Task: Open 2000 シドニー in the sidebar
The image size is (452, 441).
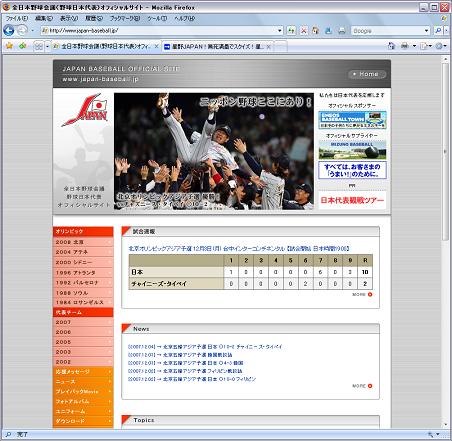Action: [83, 262]
